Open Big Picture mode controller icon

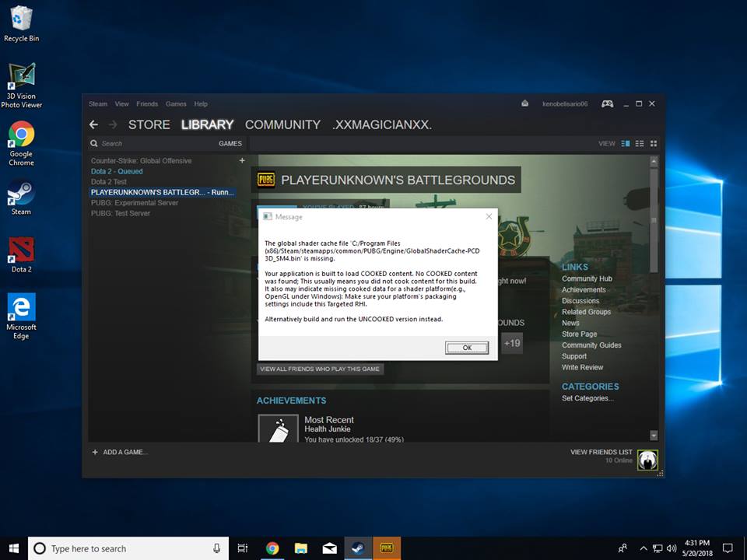point(607,103)
